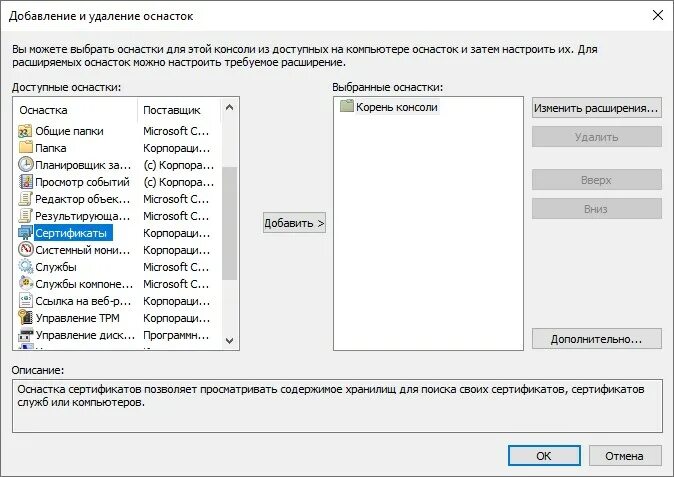674x477 pixels.
Task: Click the vertical scrollbar thumb in the snap-ins list
Action: [x=230, y=223]
